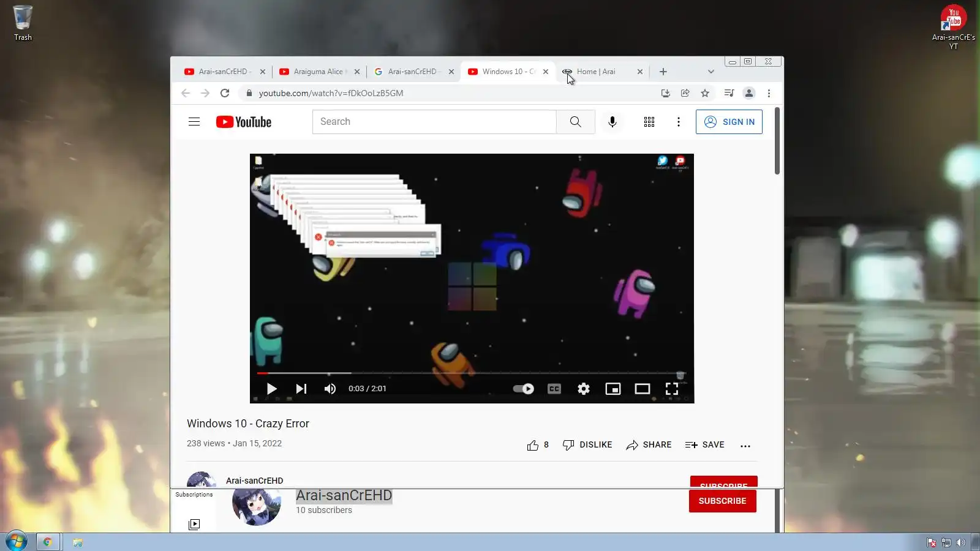Image resolution: width=980 pixels, height=551 pixels.
Task: Toggle the autoplay switch
Action: tap(523, 389)
